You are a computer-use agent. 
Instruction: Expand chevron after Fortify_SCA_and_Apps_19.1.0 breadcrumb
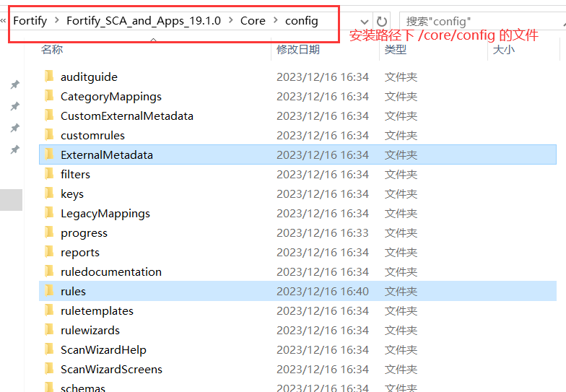[x=231, y=20]
